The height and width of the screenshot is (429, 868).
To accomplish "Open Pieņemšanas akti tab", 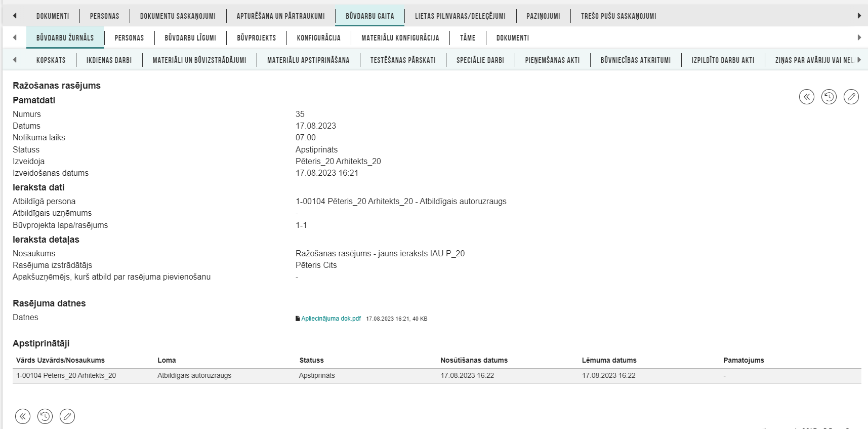I will [553, 60].
